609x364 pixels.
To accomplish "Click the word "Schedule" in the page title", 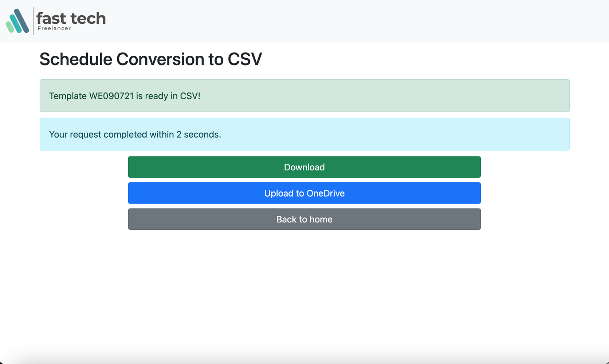I will click(x=76, y=59).
